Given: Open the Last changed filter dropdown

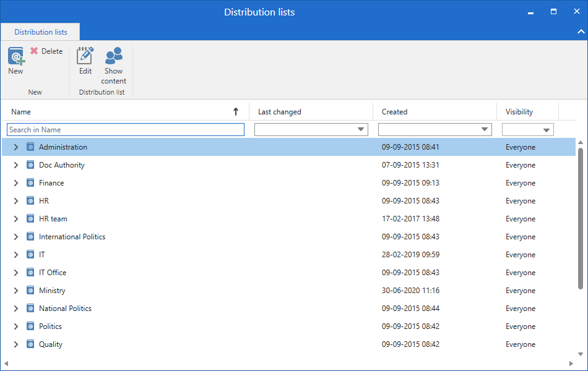Looking at the screenshot, I should coord(361,130).
